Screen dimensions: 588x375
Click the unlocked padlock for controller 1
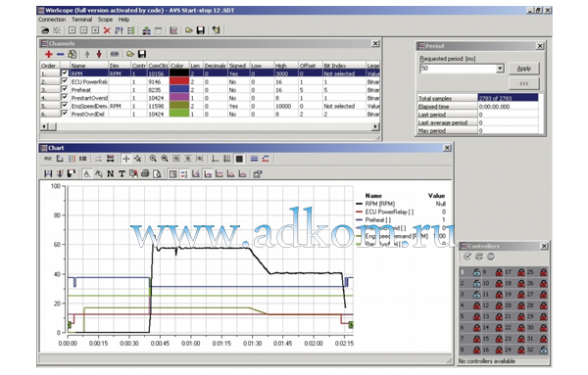(x=476, y=272)
